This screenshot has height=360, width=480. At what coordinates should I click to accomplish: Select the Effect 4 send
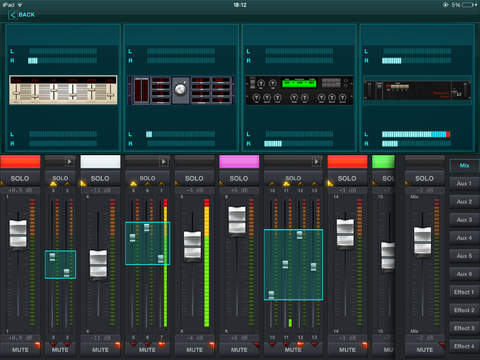(464, 346)
